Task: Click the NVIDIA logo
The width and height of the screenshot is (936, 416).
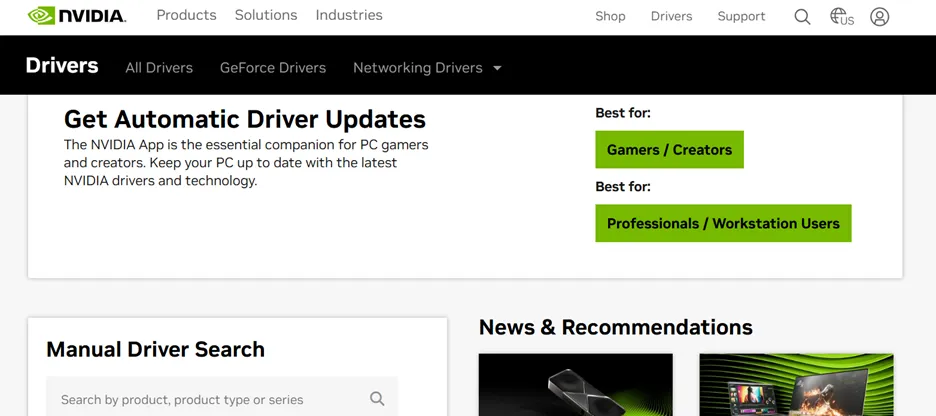Action: [x=76, y=16]
